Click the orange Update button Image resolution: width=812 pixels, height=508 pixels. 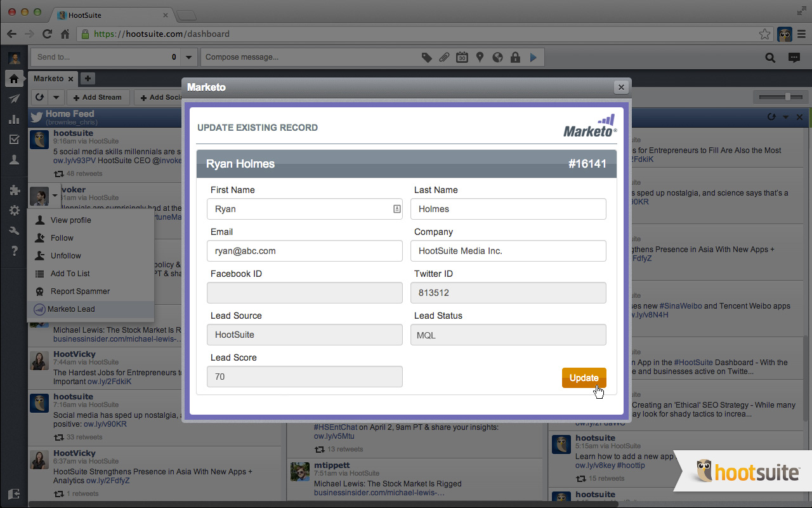(584, 378)
